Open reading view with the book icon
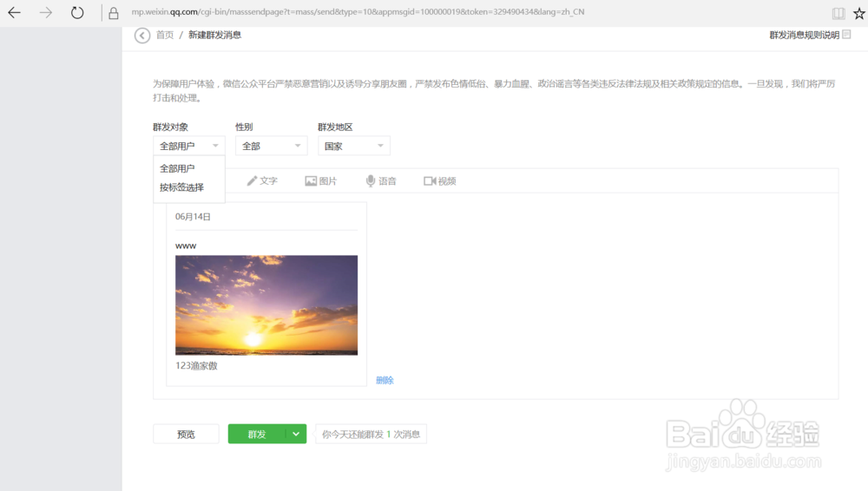 pyautogui.click(x=838, y=13)
